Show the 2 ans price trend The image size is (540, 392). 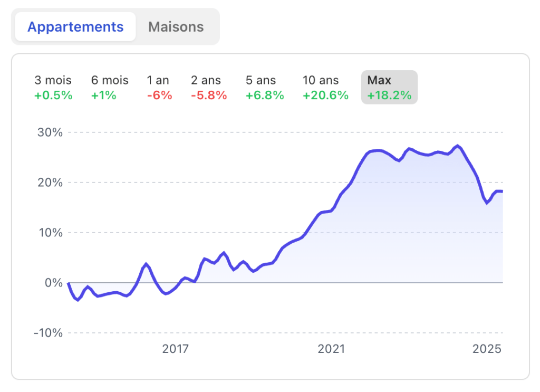point(209,88)
